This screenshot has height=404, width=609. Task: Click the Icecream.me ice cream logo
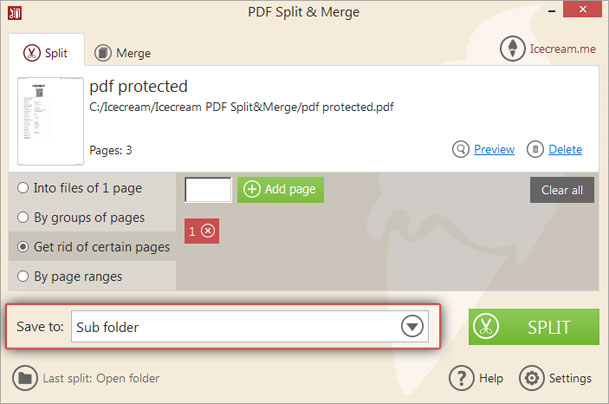[513, 49]
